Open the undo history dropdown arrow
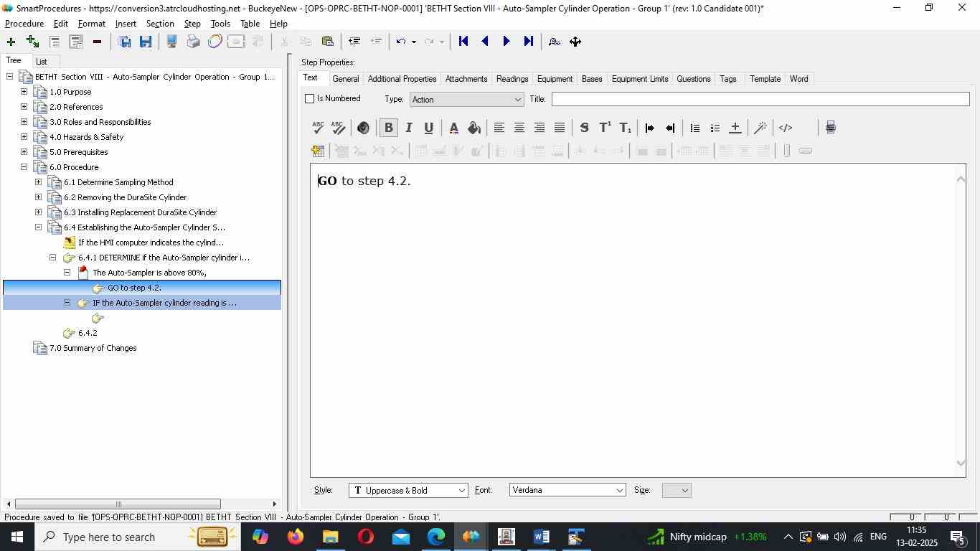 pyautogui.click(x=413, y=42)
